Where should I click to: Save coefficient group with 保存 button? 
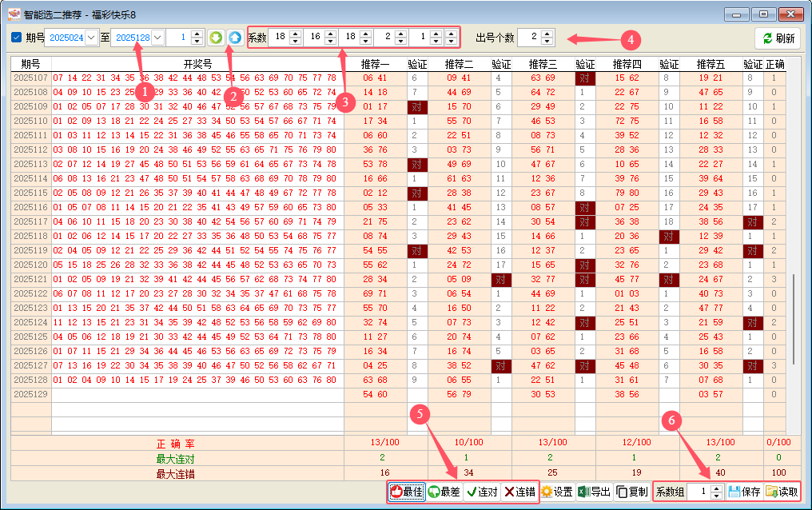(x=744, y=492)
